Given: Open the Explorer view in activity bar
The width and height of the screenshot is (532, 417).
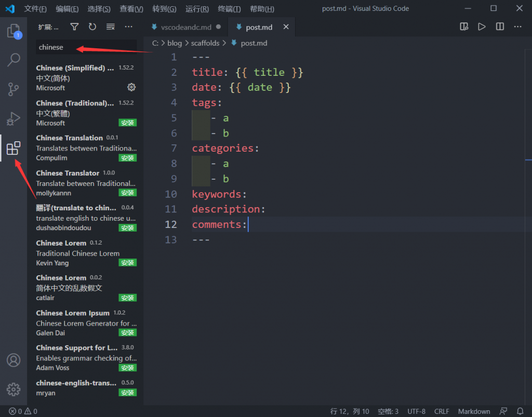Looking at the screenshot, I should pos(13,31).
